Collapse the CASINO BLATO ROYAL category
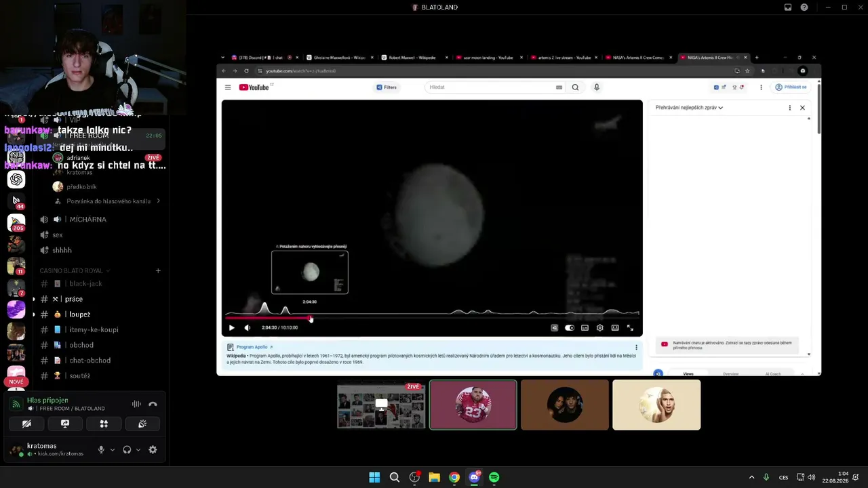The image size is (868, 488). 75,271
